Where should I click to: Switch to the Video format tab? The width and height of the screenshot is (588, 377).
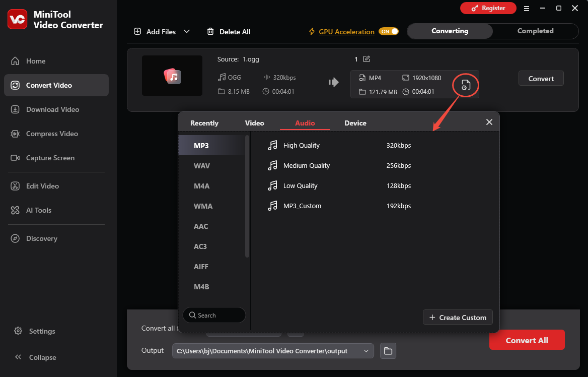point(255,123)
